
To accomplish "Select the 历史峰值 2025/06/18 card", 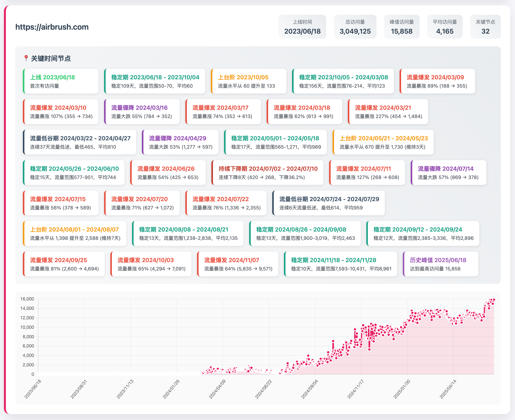I will 441,264.
